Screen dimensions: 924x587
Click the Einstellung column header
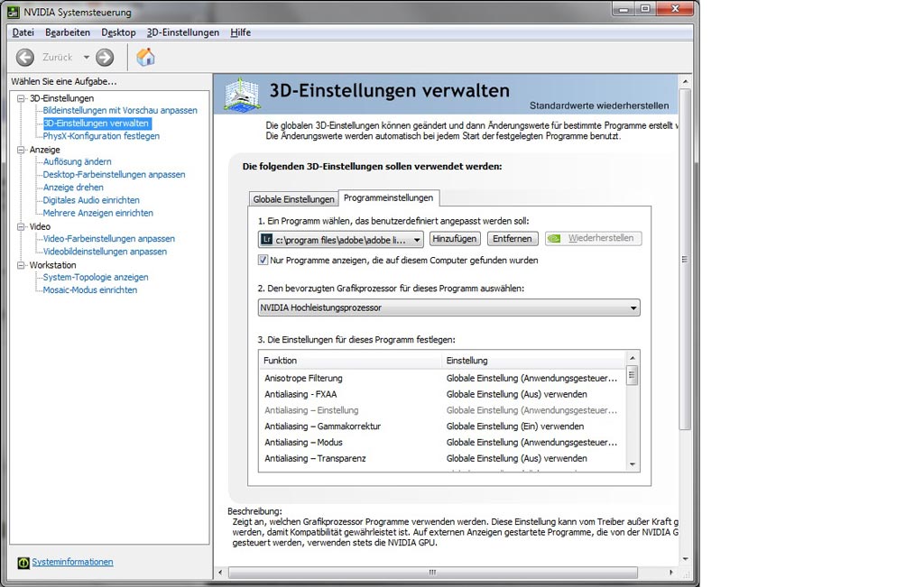(x=533, y=361)
